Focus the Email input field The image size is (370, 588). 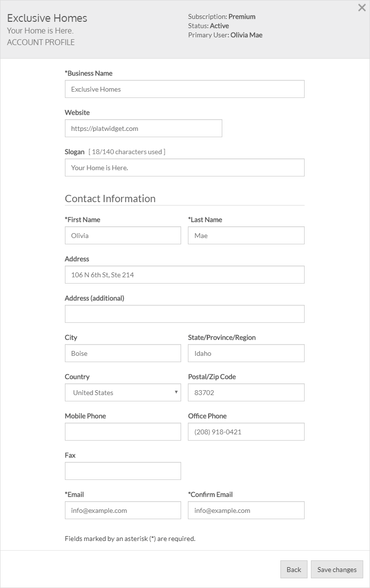click(x=123, y=510)
